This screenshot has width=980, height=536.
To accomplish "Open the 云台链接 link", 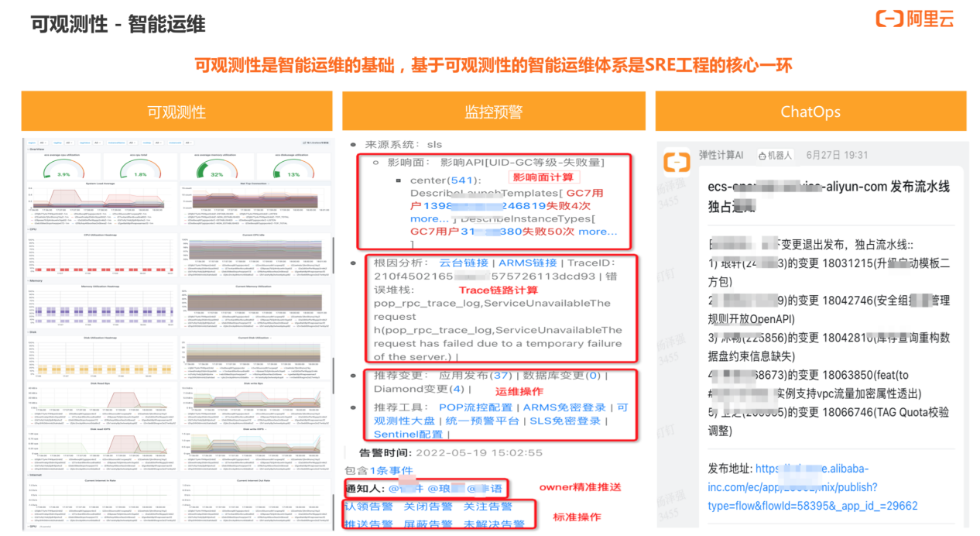I will 464,263.
